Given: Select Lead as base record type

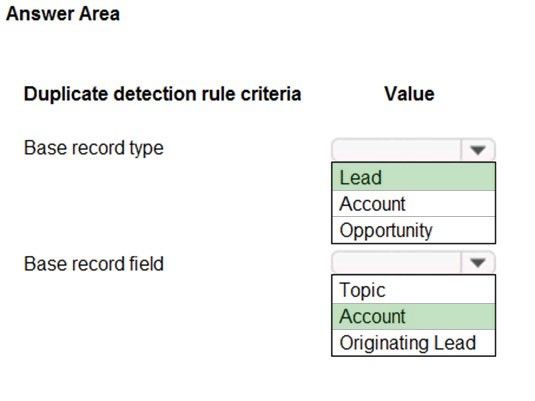Looking at the screenshot, I should (413, 177).
